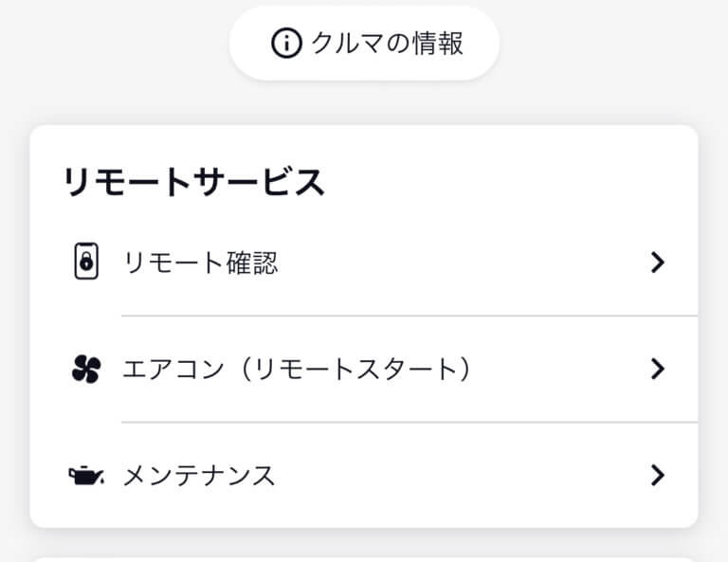
Task: Click the リモートサービス section heading
Action: 194,182
